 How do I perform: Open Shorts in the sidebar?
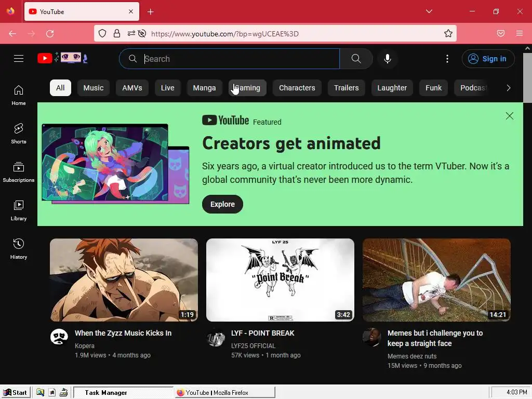19,134
